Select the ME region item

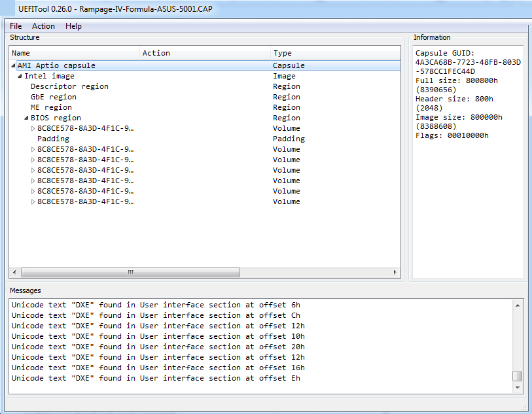[51, 107]
